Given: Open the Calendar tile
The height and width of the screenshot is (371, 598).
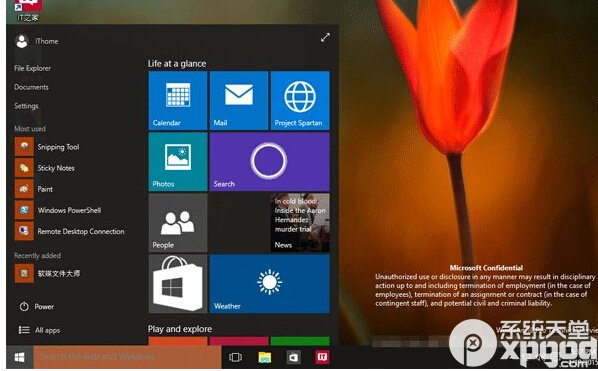Looking at the screenshot, I should (x=178, y=100).
